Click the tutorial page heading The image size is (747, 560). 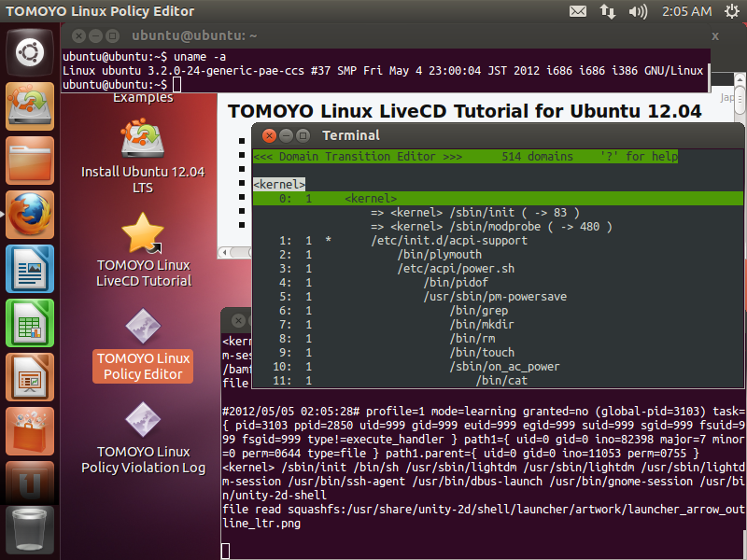point(464,111)
